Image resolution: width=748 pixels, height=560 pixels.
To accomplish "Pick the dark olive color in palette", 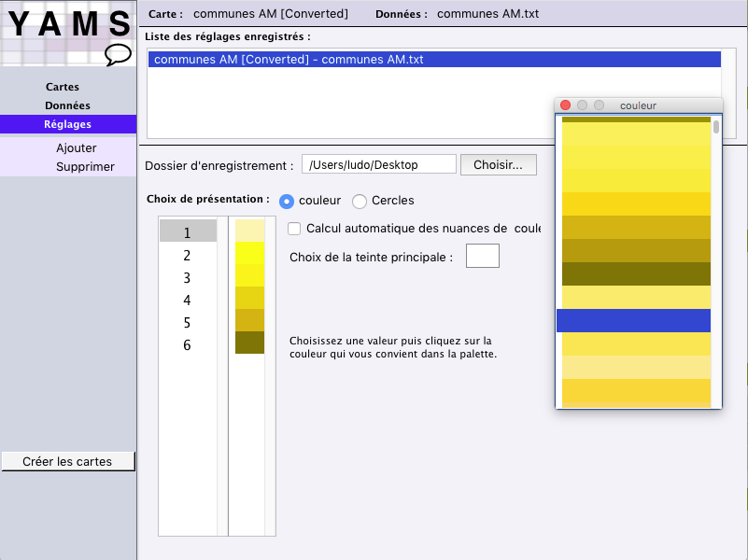I will click(636, 273).
